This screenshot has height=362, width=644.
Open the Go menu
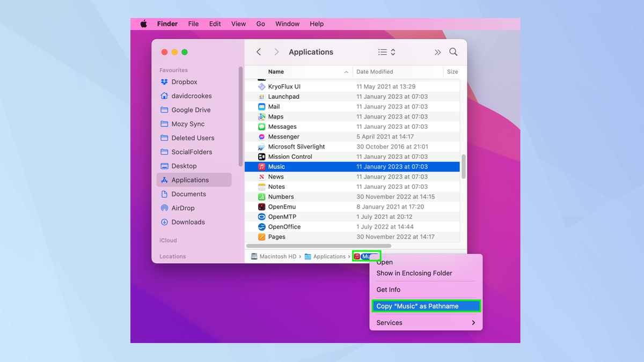260,24
